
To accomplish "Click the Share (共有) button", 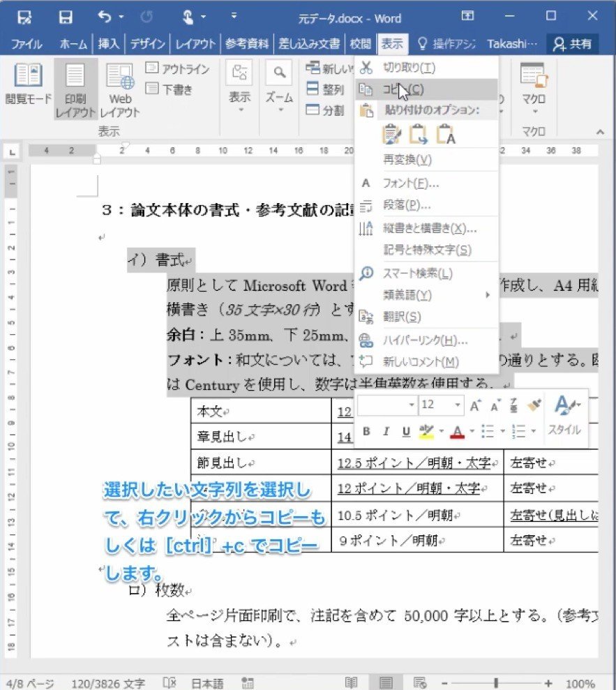I will 573,44.
